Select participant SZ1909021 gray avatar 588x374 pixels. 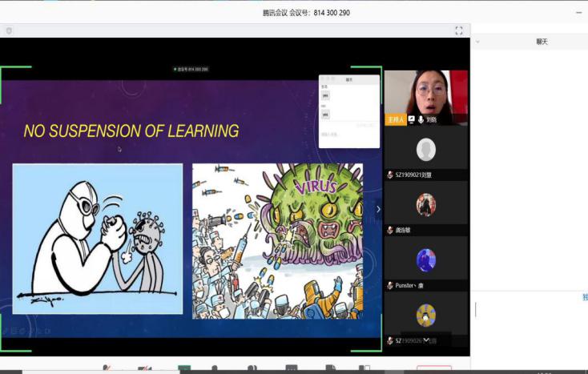click(x=426, y=150)
